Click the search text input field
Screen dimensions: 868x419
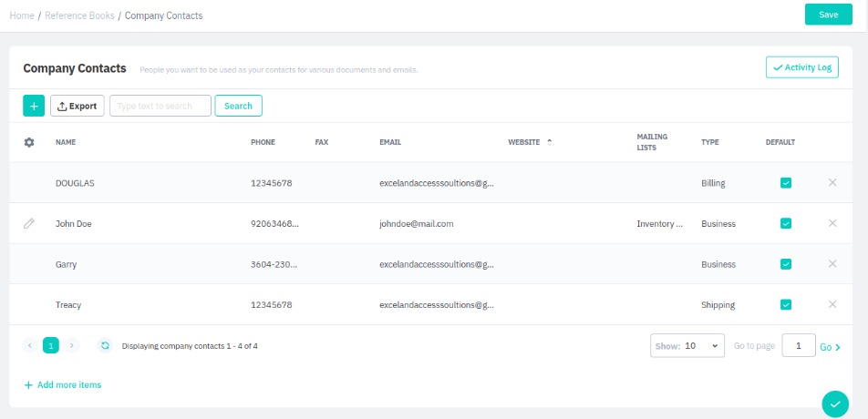tap(160, 106)
